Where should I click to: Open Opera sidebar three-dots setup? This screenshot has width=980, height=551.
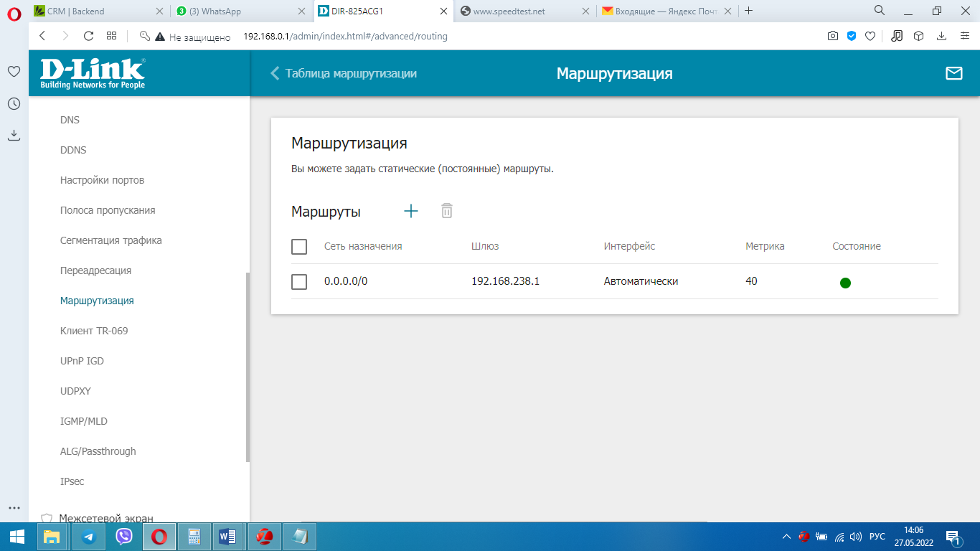(x=14, y=507)
